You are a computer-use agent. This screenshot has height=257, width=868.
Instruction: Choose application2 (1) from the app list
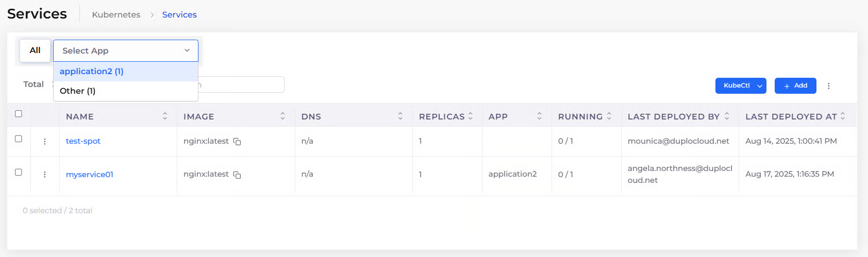92,72
